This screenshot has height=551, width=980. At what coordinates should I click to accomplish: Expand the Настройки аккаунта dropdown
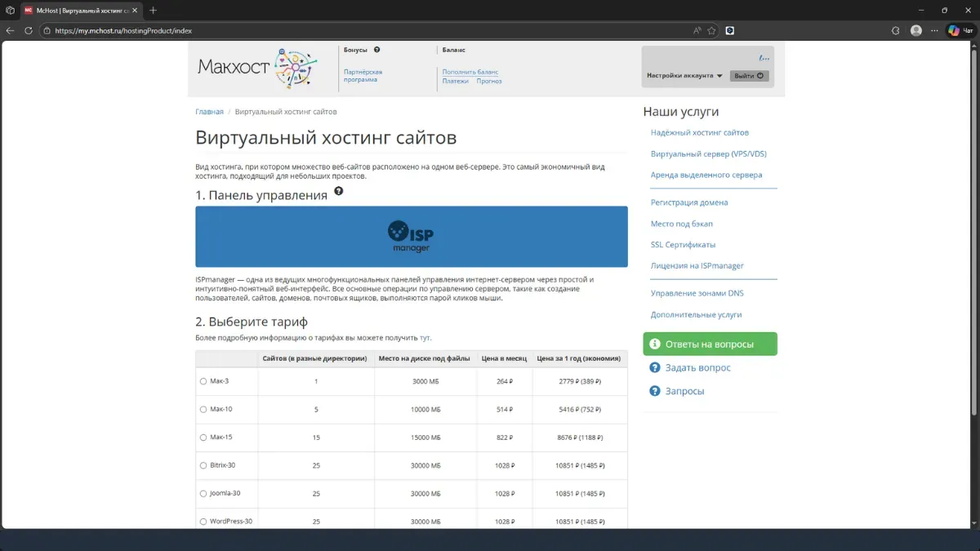684,74
